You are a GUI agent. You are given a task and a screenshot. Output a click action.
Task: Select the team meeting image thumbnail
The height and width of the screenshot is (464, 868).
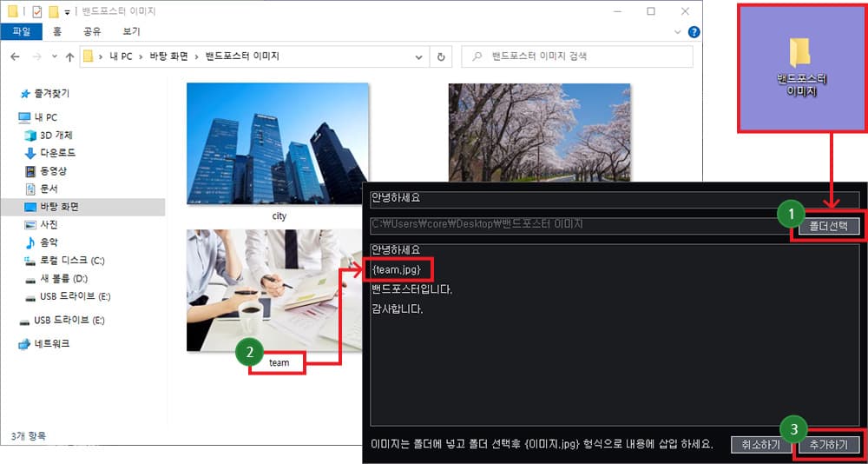coord(274,290)
